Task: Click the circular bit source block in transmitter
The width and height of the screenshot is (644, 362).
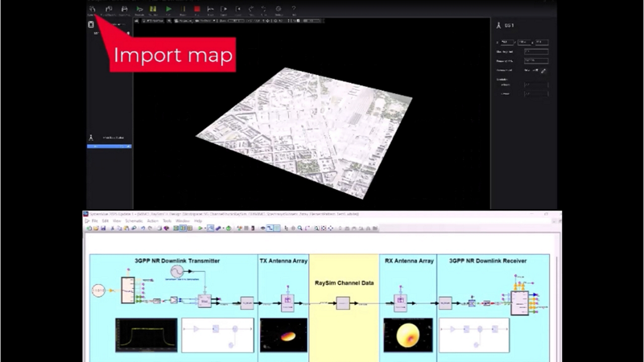Action: pyautogui.click(x=98, y=290)
